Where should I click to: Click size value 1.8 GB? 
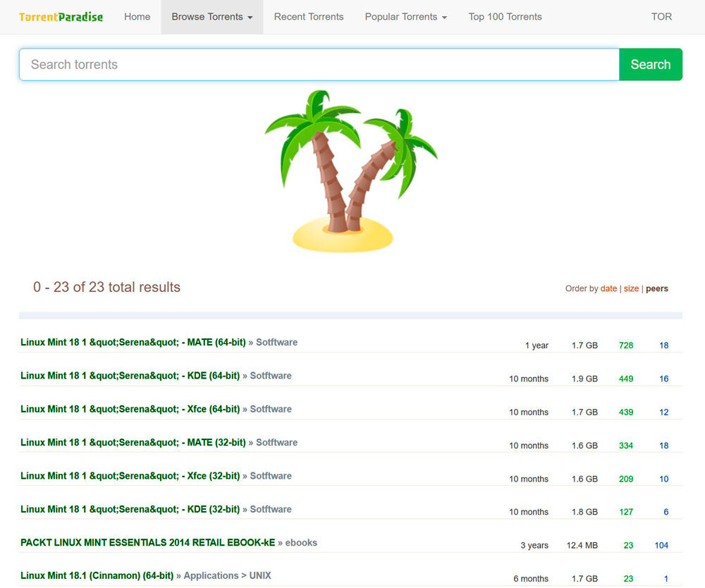click(584, 512)
